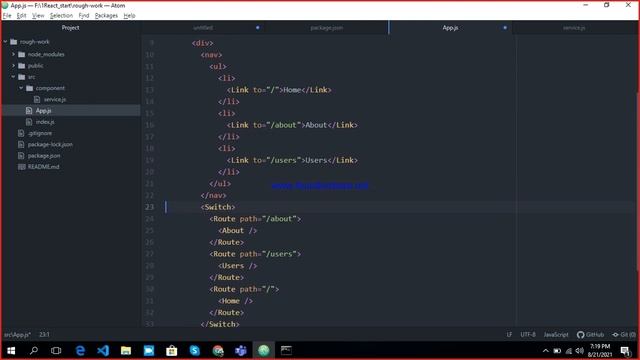Click the GitHub status bar icon
This screenshot has width=640, height=360.
[590, 335]
